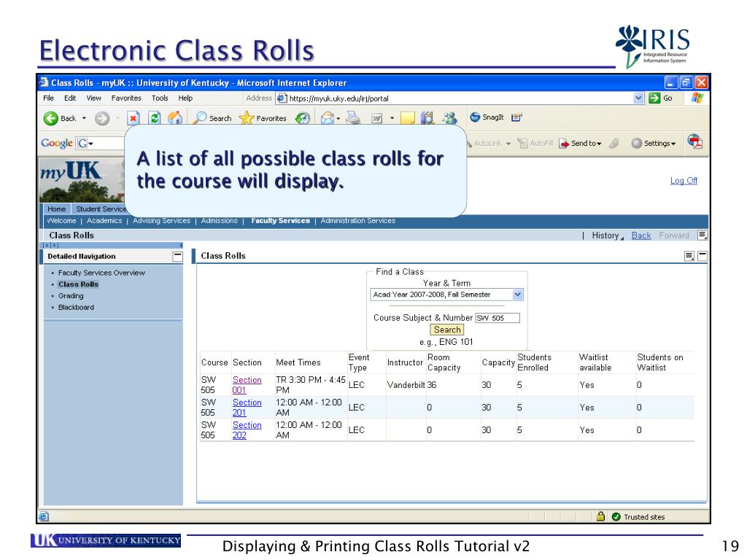The width and height of the screenshot is (747, 560).
Task: Open the Tools menu
Action: coord(160,98)
